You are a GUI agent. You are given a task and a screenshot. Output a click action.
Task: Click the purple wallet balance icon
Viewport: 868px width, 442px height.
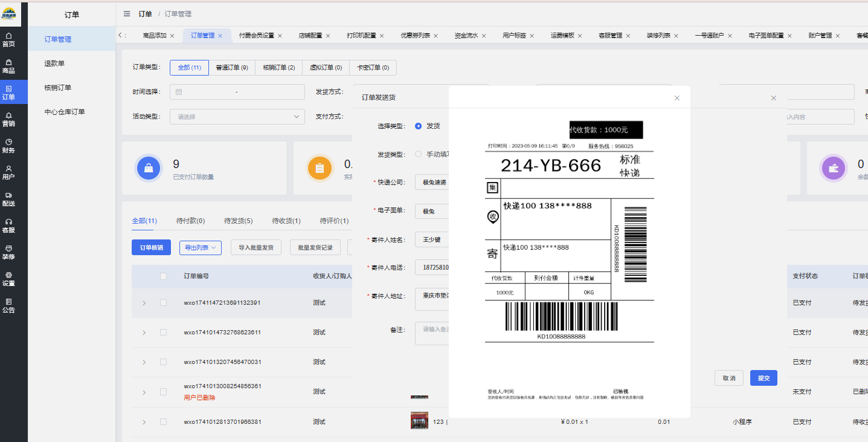coord(834,168)
